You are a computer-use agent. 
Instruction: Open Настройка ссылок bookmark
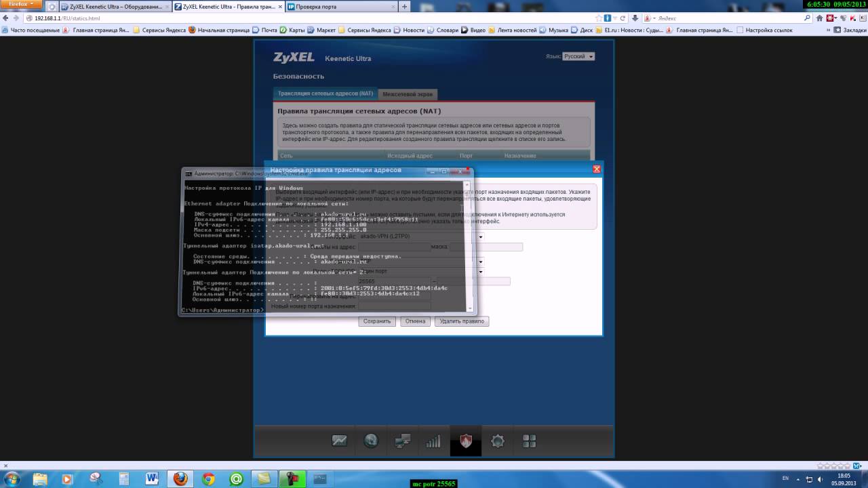click(764, 30)
